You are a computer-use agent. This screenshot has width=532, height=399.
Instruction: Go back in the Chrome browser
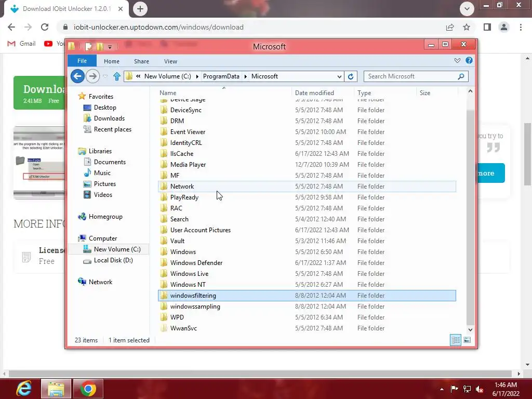[11, 27]
